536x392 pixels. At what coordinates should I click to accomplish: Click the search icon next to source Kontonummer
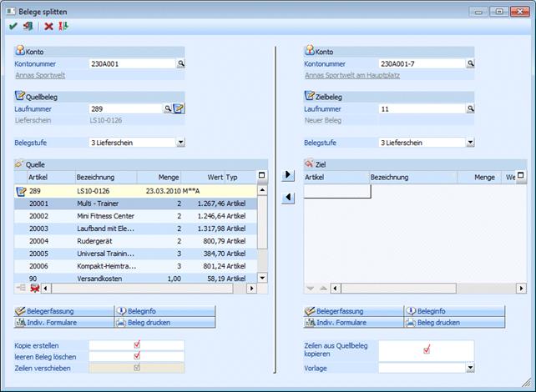pos(180,63)
